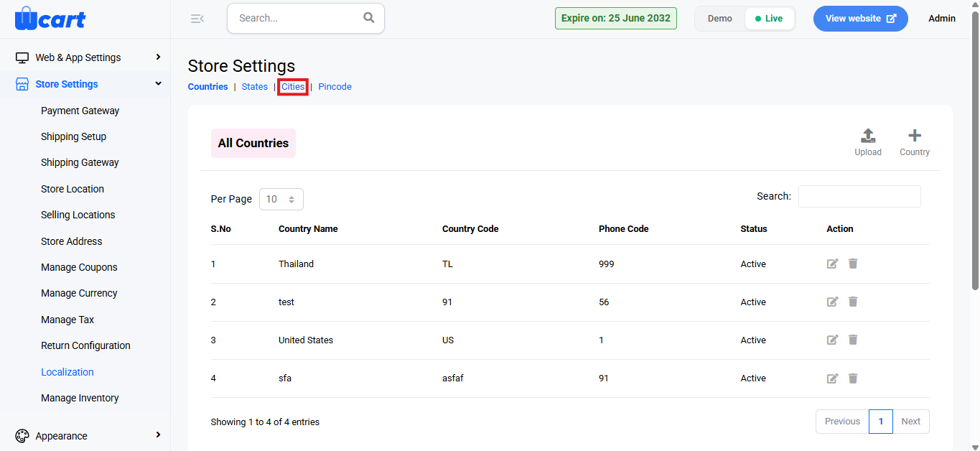
Task: Sort by S.No column header
Action: coord(220,229)
